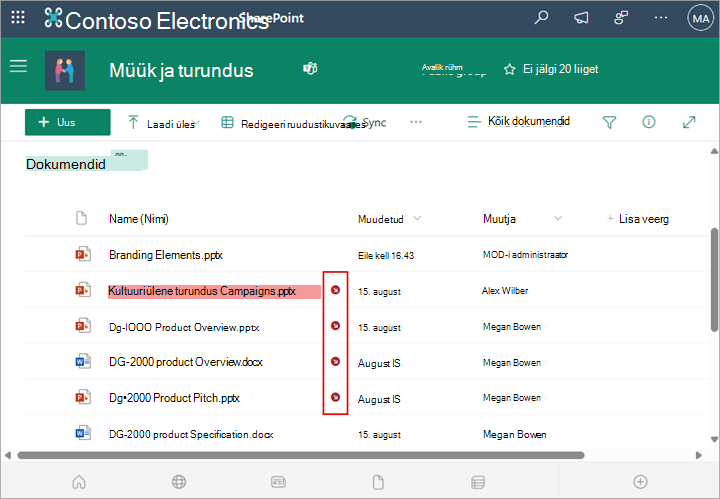Open the search magnifier in header
The width and height of the screenshot is (720, 499).
click(x=541, y=18)
